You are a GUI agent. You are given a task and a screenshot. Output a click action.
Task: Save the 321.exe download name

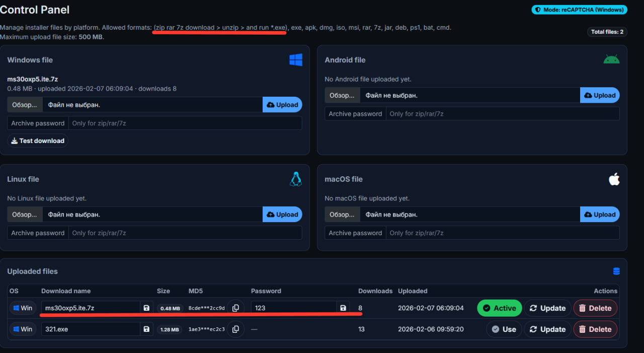tap(146, 329)
